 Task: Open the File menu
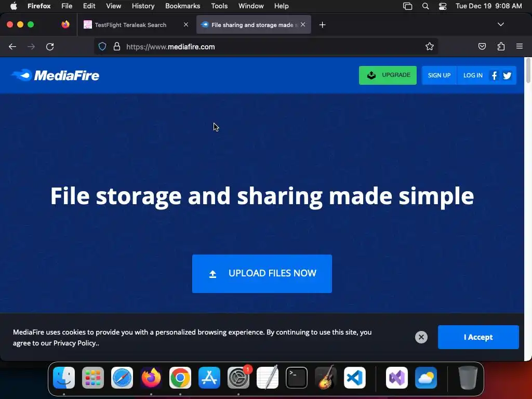(67, 6)
